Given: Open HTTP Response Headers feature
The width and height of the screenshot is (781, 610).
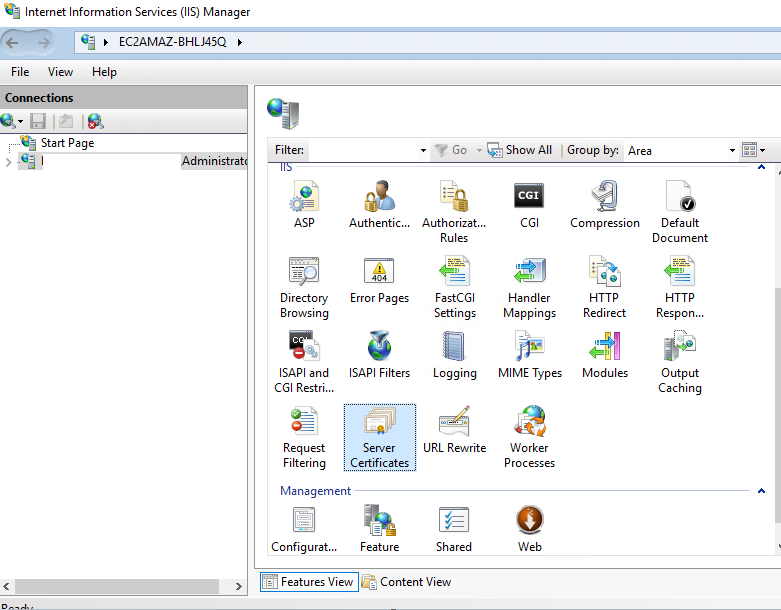Looking at the screenshot, I should tap(680, 288).
